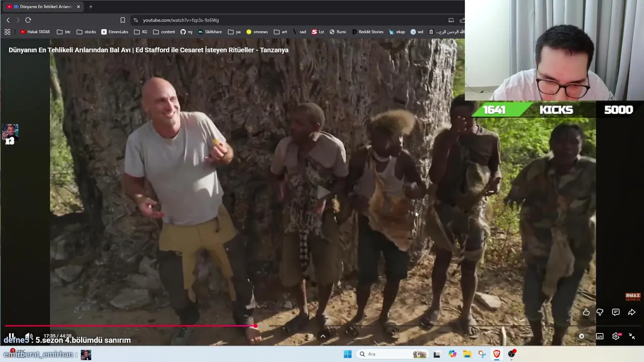Open the ekap bookmark
This screenshot has width=644, height=362.
397,32
